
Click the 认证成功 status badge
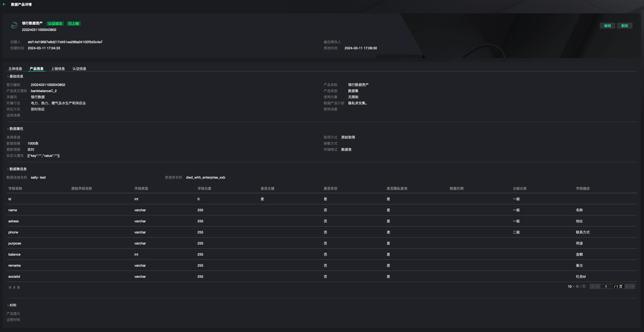tap(55, 24)
